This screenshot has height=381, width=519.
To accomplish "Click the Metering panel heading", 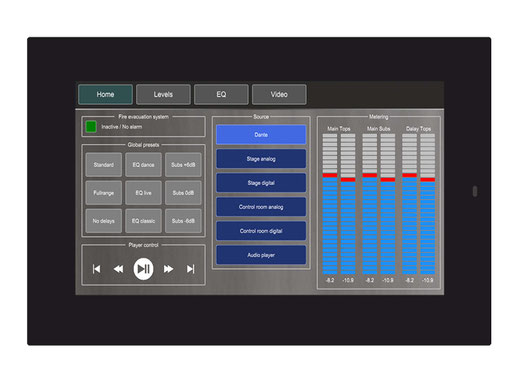I will point(379,117).
